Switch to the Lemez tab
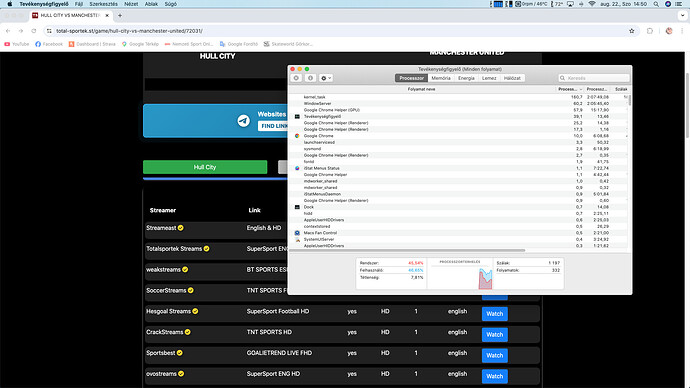 pyautogui.click(x=489, y=78)
